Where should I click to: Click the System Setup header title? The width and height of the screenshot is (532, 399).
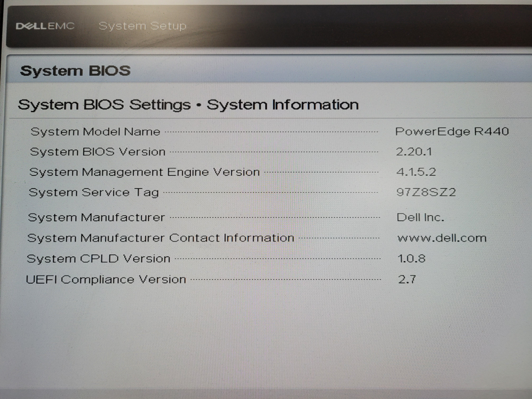pyautogui.click(x=142, y=26)
